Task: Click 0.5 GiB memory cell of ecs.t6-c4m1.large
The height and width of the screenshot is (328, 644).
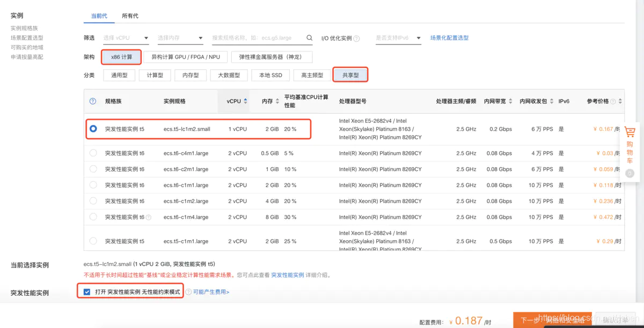Action: [x=269, y=153]
